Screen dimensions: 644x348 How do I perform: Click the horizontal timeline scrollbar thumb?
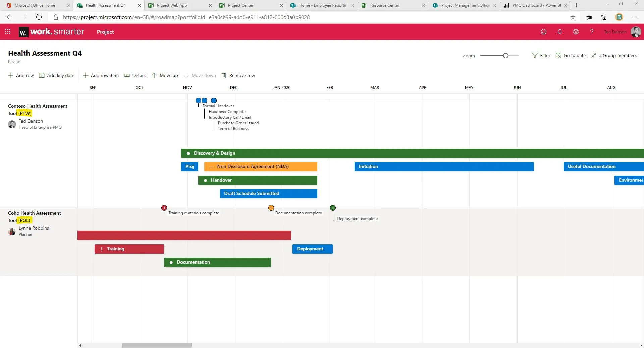pyautogui.click(x=157, y=345)
